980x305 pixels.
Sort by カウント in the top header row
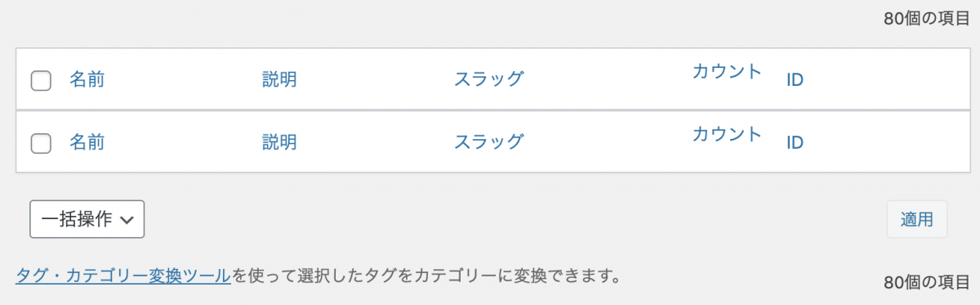(727, 70)
